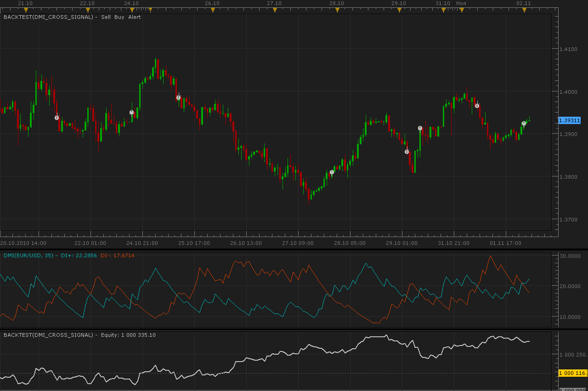Click the trade signal marker near the 1.3800 level
The image size is (588, 391).
coord(332,172)
